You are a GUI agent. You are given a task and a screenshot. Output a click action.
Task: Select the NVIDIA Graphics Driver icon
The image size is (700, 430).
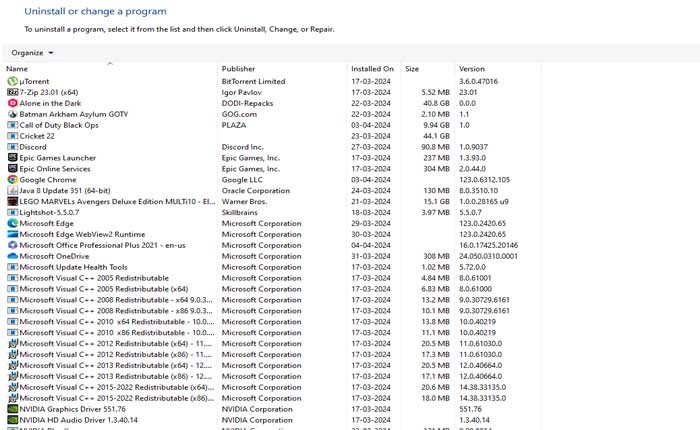(12, 409)
